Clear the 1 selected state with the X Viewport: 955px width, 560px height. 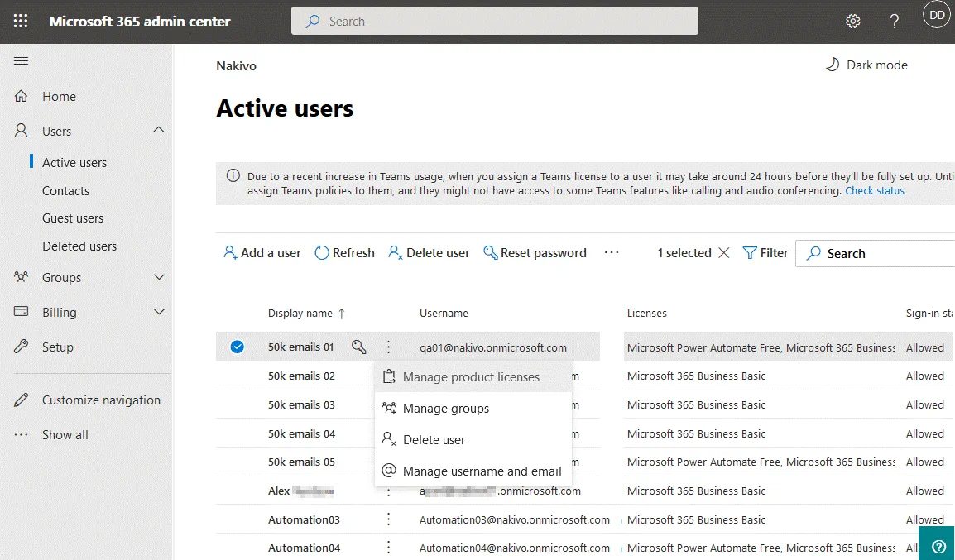[x=724, y=252]
